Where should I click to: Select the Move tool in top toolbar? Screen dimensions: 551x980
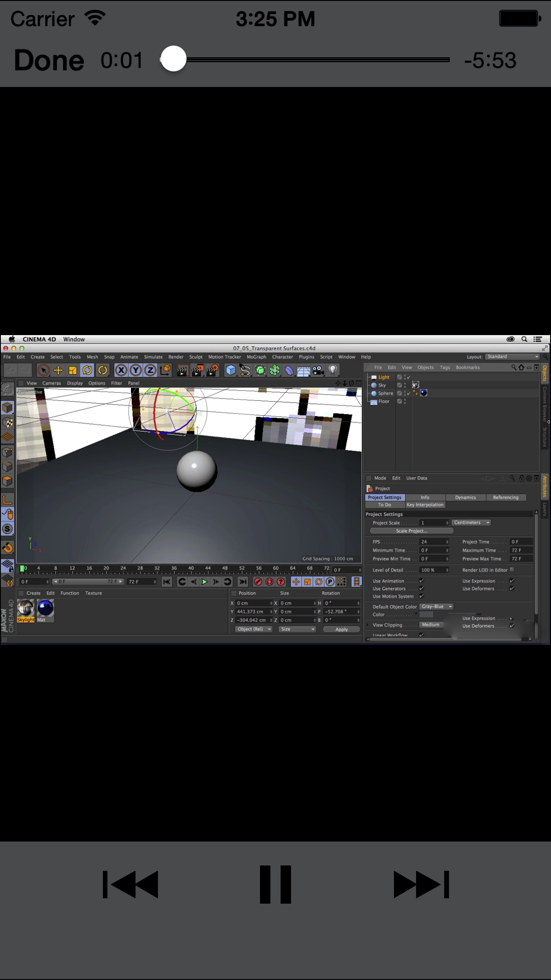(58, 370)
